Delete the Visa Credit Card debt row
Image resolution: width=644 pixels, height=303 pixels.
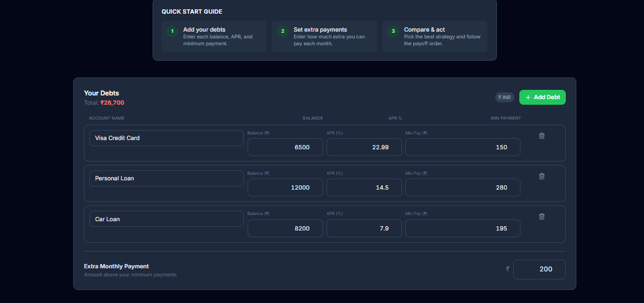(542, 136)
